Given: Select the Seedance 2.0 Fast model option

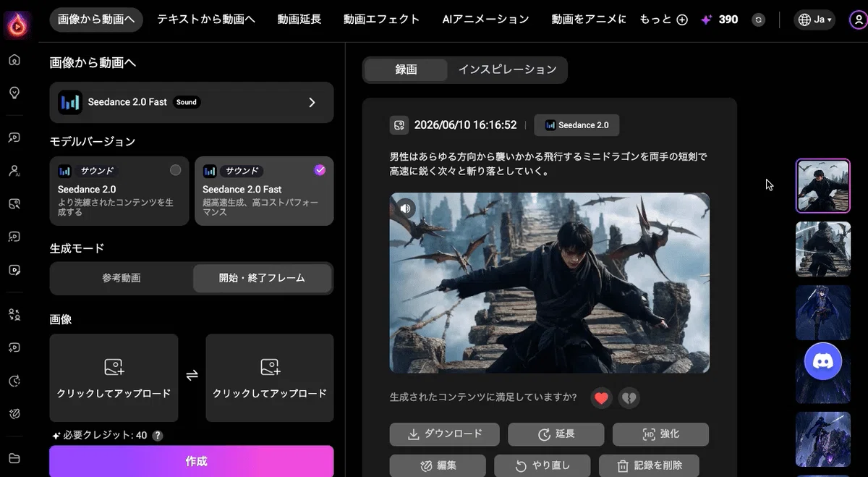Looking at the screenshot, I should pos(264,191).
